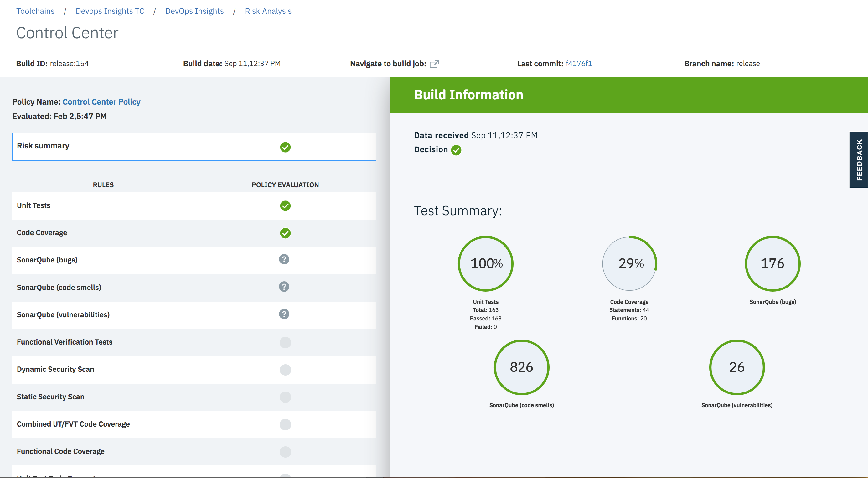Screen dimensions: 868x478
Task: Click the SonarQube (vulnerabilities) question mark icon
Action: coord(284,314)
